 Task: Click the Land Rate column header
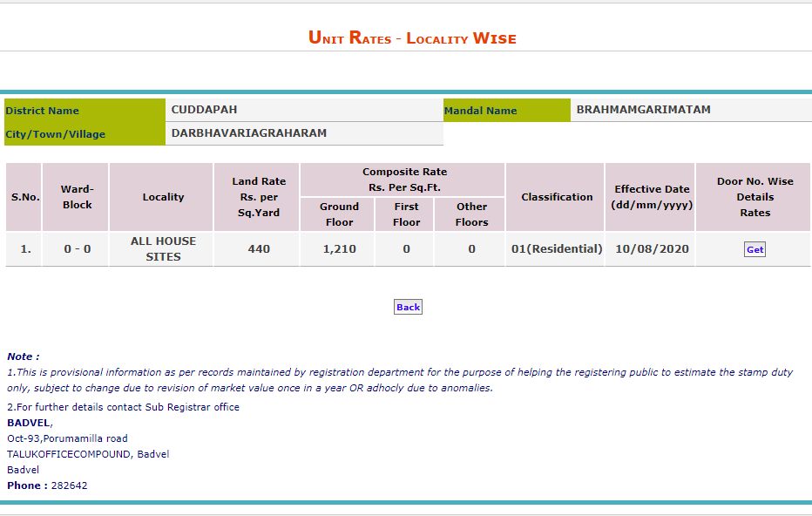click(258, 196)
